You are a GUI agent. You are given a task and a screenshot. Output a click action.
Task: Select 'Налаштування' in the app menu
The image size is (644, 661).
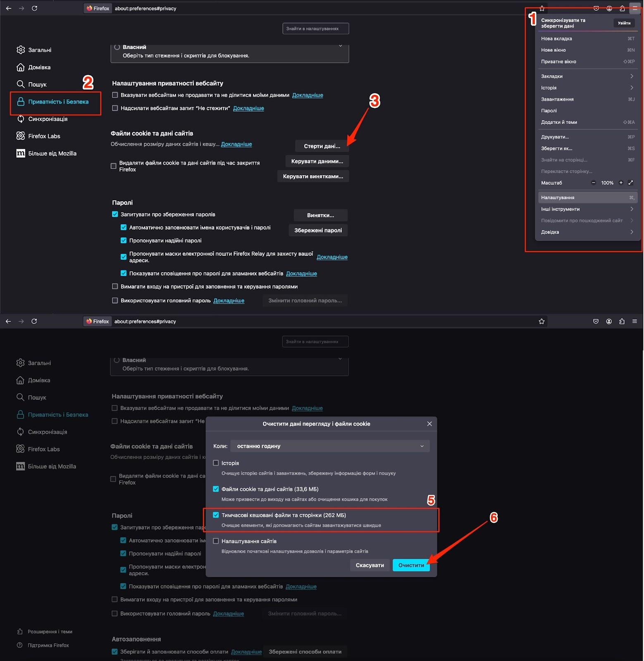pos(587,197)
